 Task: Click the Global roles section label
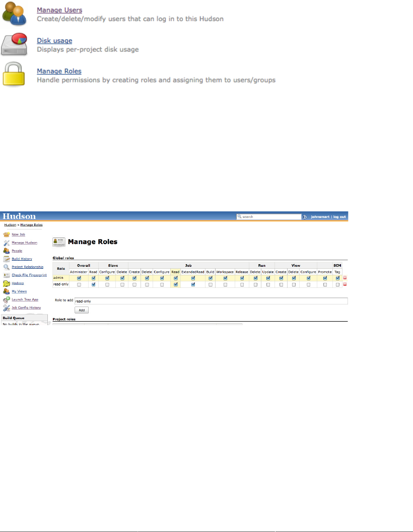click(63, 258)
